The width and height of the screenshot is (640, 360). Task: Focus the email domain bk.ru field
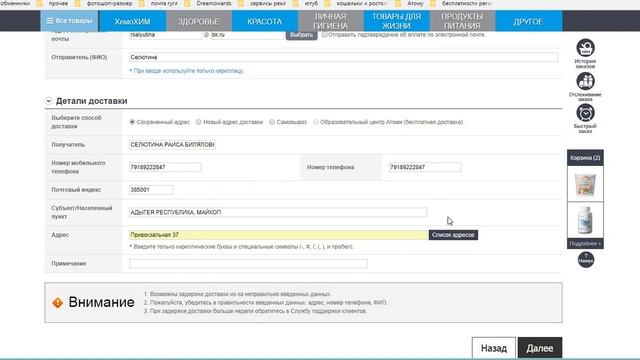247,35
